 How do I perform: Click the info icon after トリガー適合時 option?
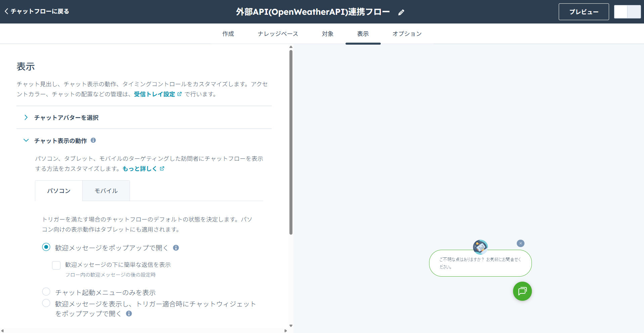129,314
